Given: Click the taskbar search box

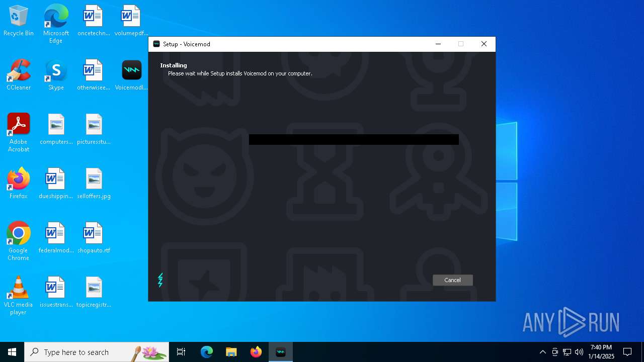Looking at the screenshot, I should pos(97,352).
